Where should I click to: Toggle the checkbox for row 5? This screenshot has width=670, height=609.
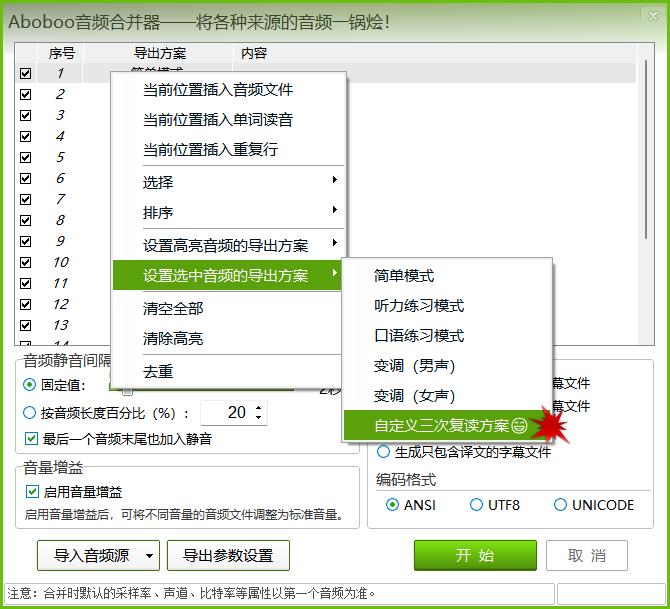click(26, 157)
